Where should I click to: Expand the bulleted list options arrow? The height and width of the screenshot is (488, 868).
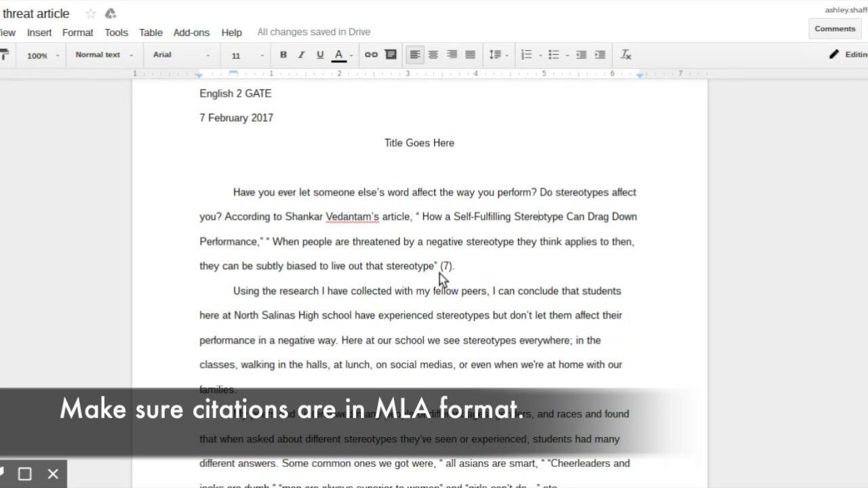pos(568,56)
